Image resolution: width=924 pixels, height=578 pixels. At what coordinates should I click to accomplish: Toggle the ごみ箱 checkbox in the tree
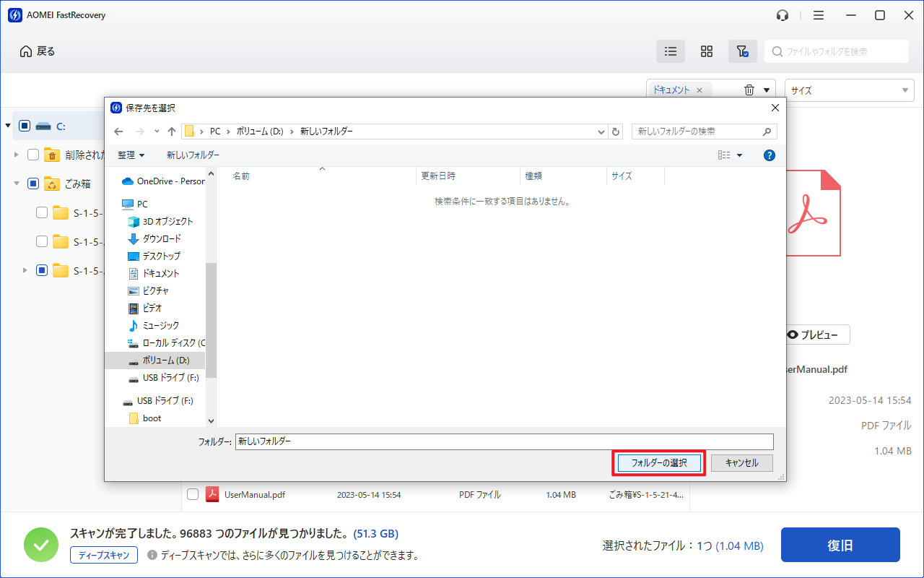pyautogui.click(x=33, y=184)
